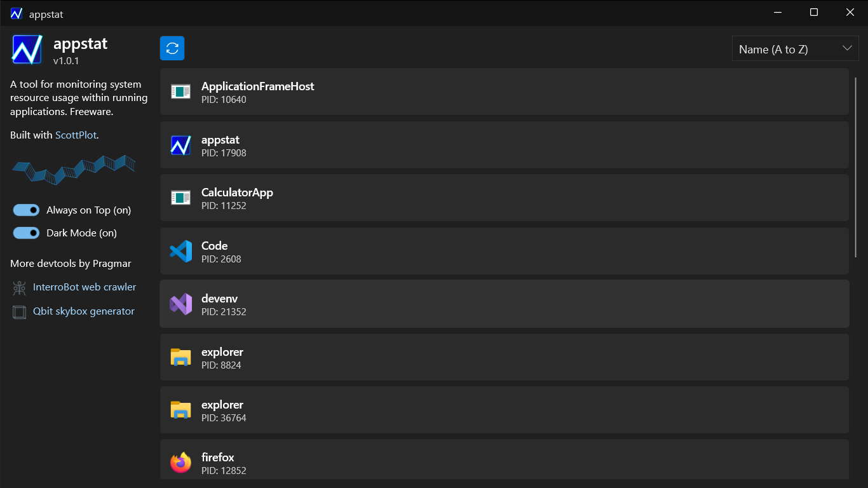Click the InterroBot spider icon
The width and height of the screenshot is (868, 488).
[20, 288]
